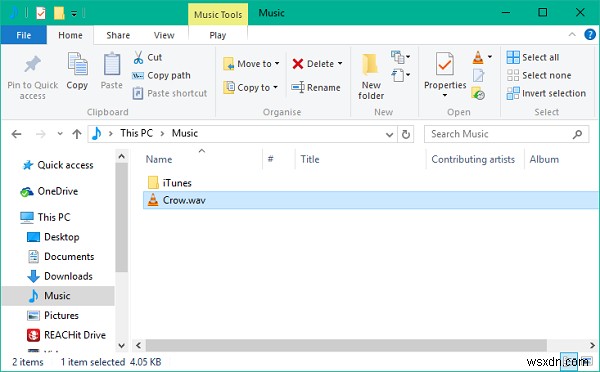Click Paste shortcut in the ribbon

tap(170, 93)
